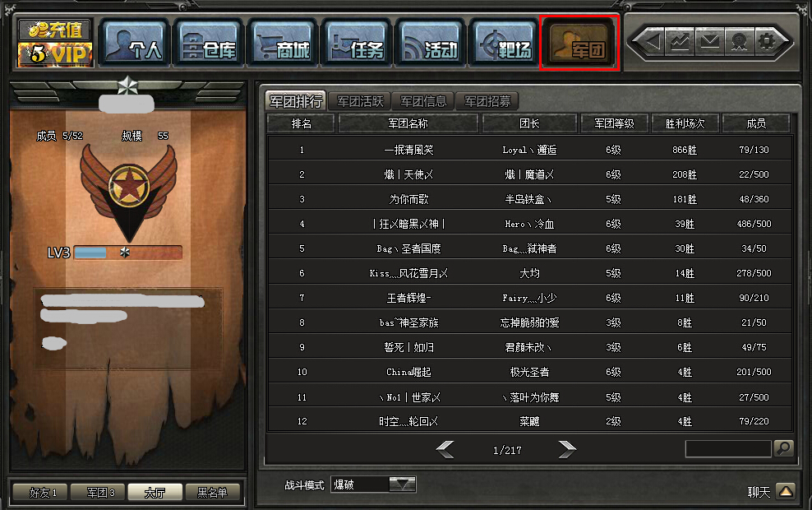The width and height of the screenshot is (812, 510).
Task: Open the 活动 events icon
Action: (431, 44)
